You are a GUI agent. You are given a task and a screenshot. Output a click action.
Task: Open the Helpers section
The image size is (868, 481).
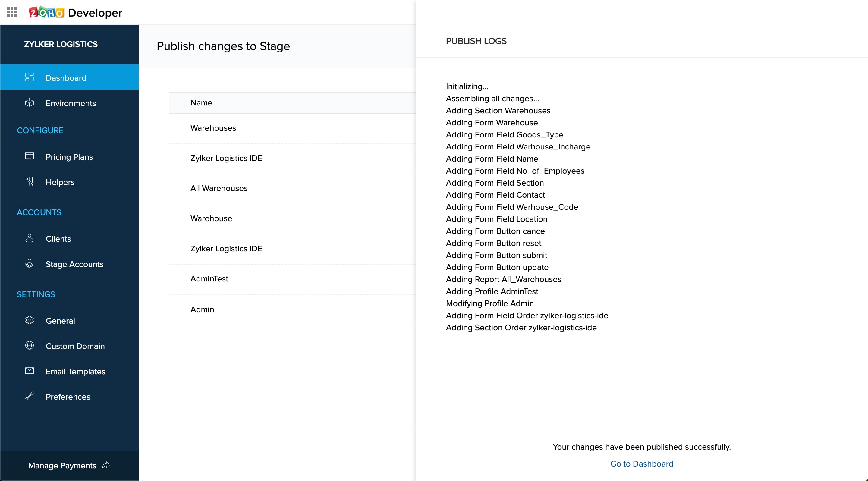[x=69, y=182]
